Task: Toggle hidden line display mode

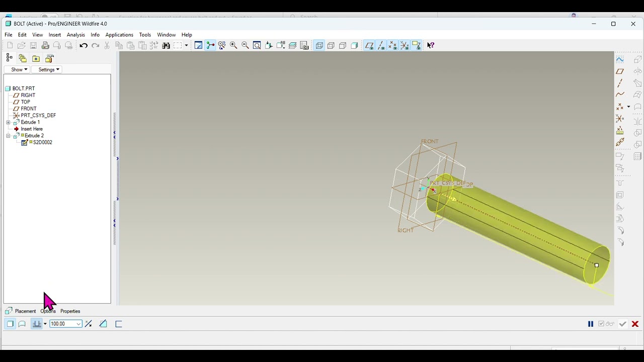Action: [x=331, y=45]
